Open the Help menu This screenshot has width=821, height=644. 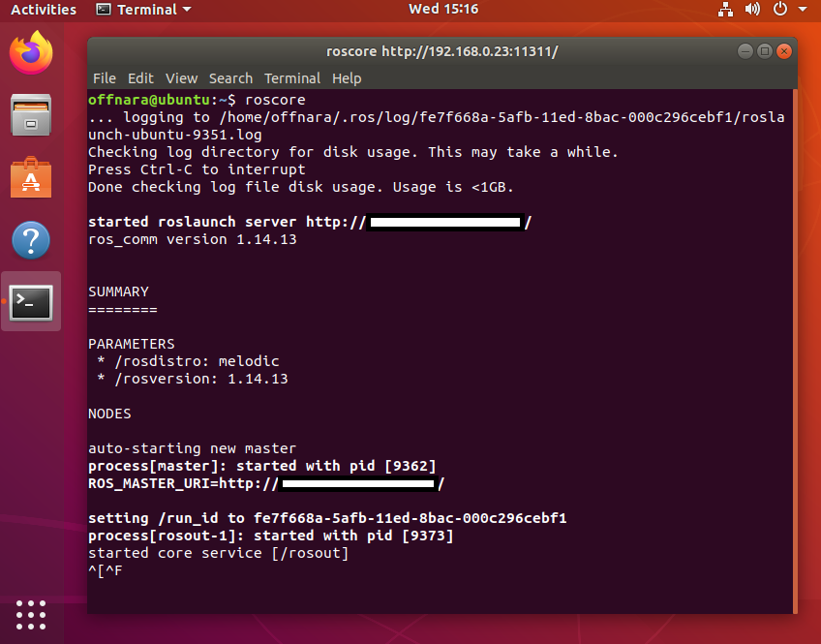(347, 78)
